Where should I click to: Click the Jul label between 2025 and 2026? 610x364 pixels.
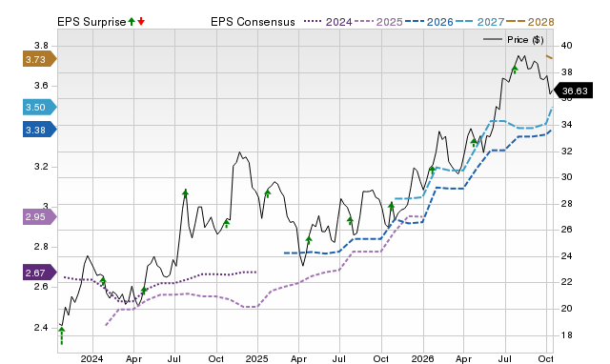(338, 358)
